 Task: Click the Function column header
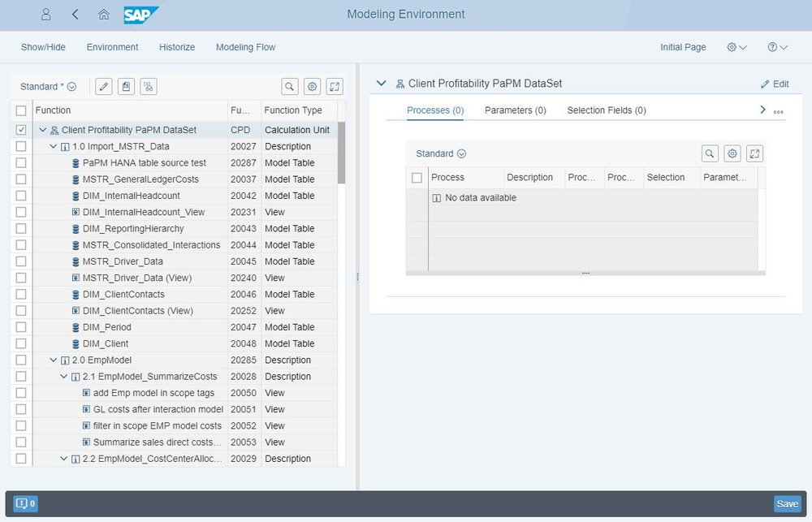tap(130, 110)
